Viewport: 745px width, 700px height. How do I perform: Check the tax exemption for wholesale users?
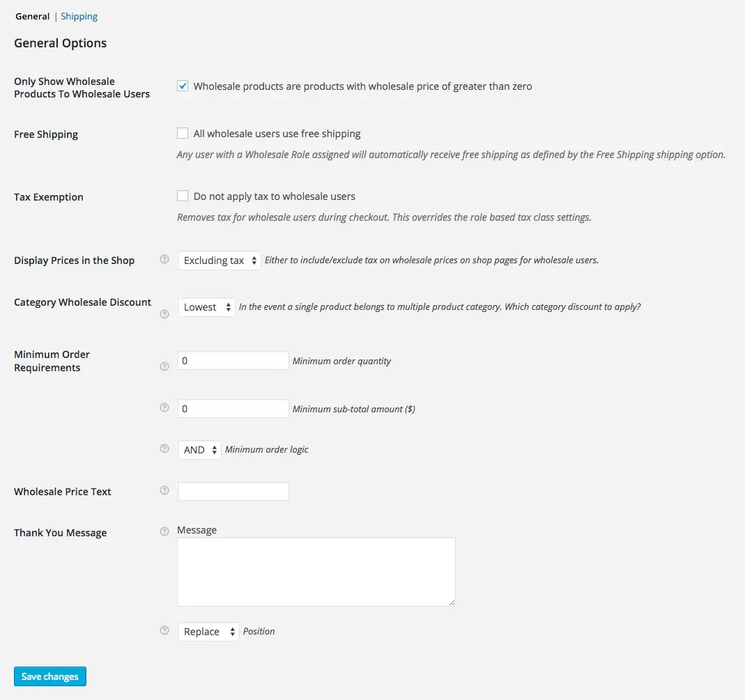[182, 196]
